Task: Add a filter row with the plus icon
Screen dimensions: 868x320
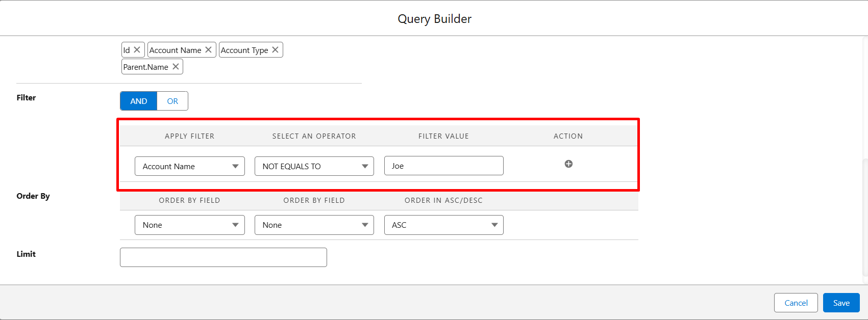Action: (568, 164)
